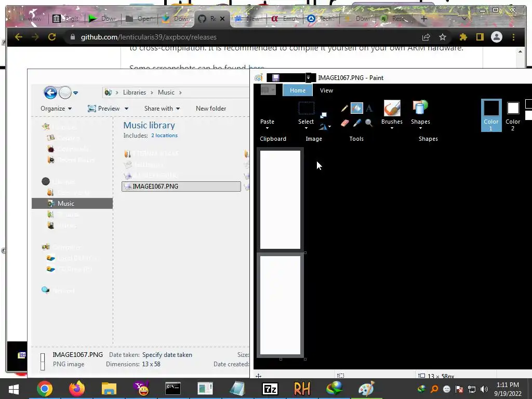The height and width of the screenshot is (399, 532).
Task: Click Music in the Explorer address bar
Action: tap(166, 92)
